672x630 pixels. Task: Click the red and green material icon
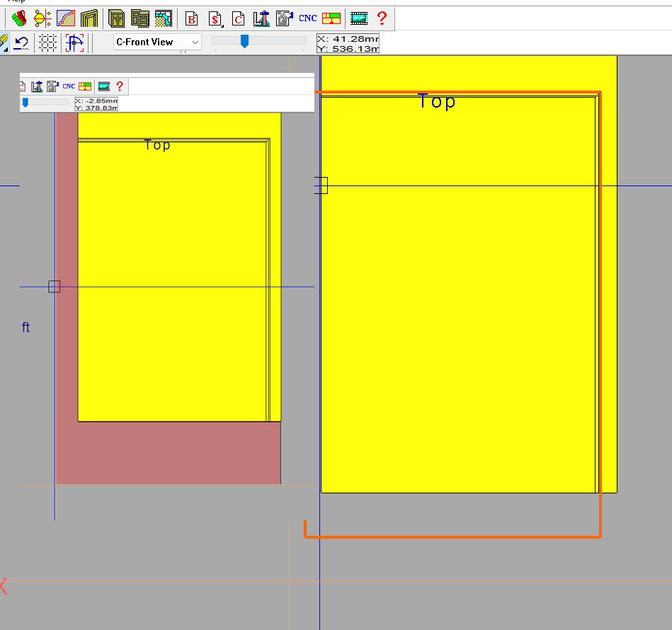pos(19,18)
